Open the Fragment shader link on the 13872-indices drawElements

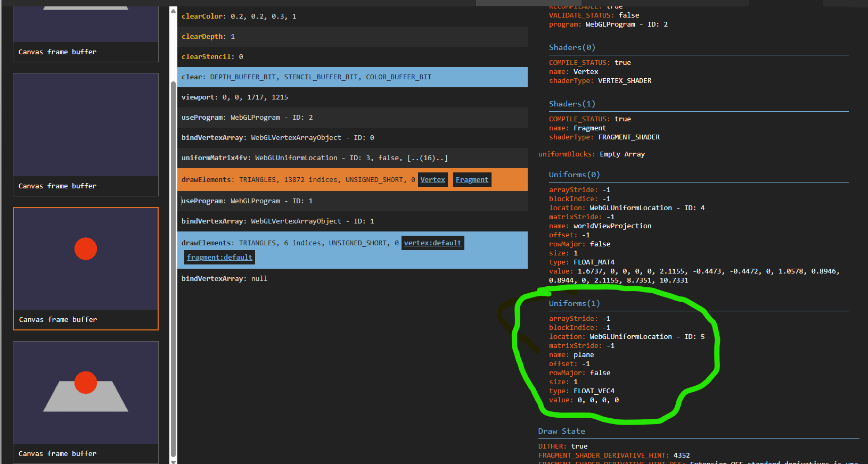(x=472, y=180)
